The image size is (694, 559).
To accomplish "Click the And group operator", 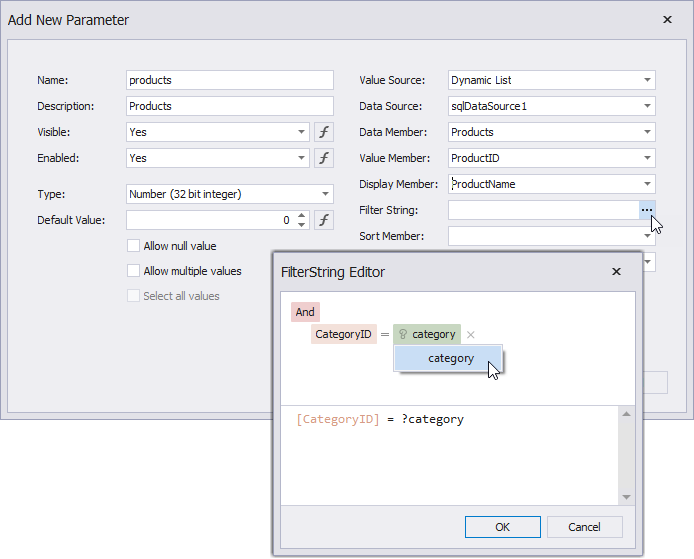I will point(305,312).
